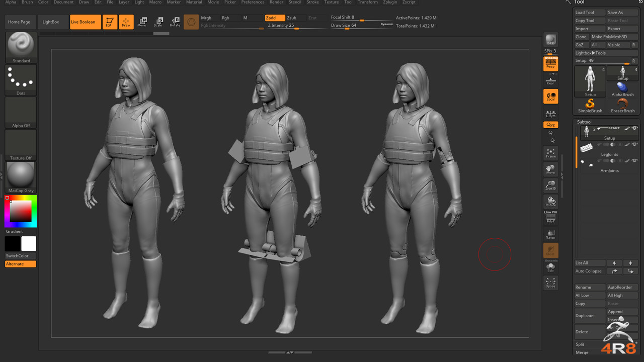This screenshot has width=644, height=362.
Task: Toggle the Floor grid display
Action: click(550, 79)
